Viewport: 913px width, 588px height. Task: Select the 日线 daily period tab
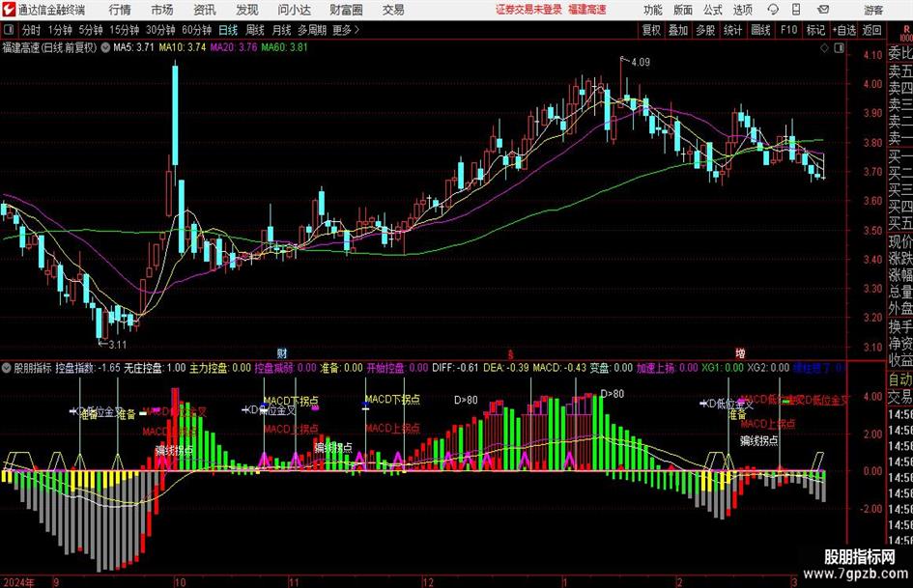[228, 30]
